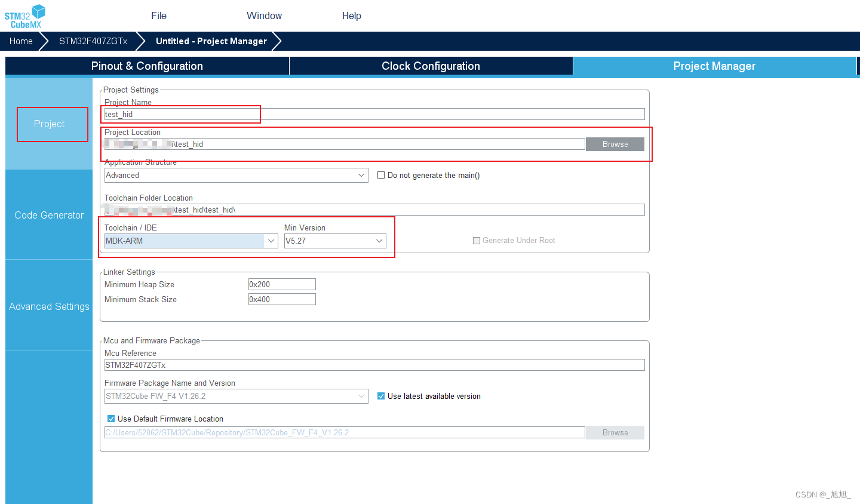Open the Min Version dropdown

point(335,241)
